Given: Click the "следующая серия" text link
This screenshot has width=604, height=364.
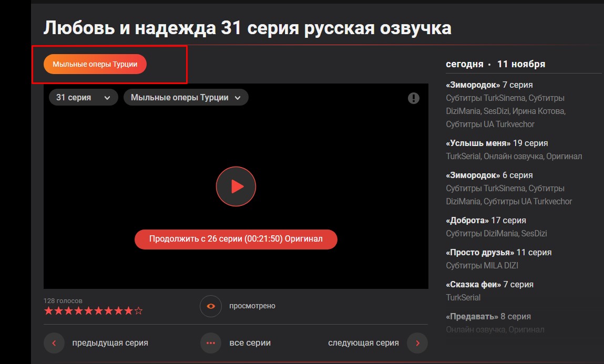Looking at the screenshot, I should pos(363,343).
